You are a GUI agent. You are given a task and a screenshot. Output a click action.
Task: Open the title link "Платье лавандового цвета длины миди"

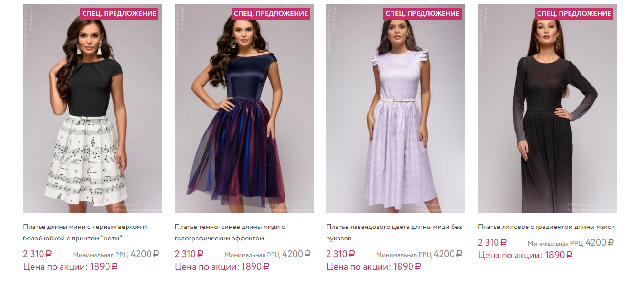(394, 232)
